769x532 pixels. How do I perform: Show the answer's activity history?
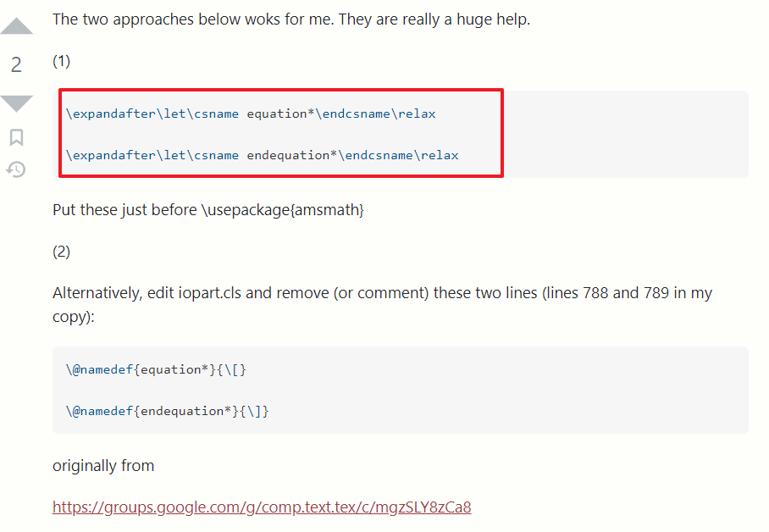tap(16, 169)
